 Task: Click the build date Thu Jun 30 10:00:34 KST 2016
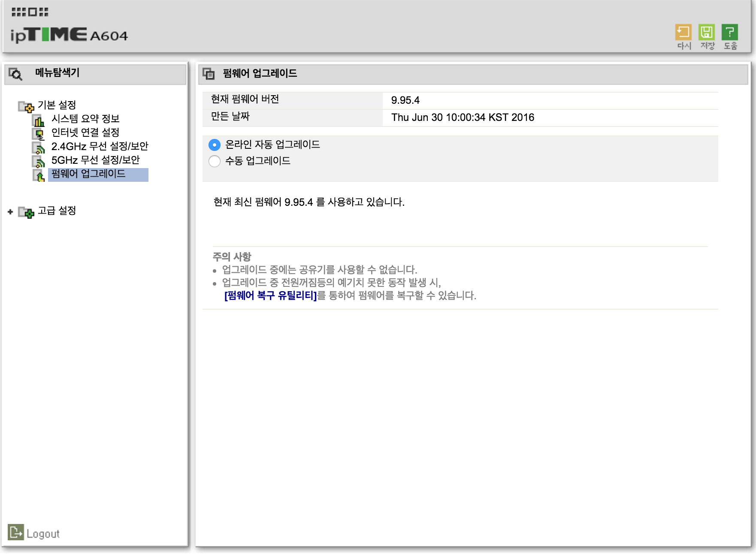click(x=463, y=117)
